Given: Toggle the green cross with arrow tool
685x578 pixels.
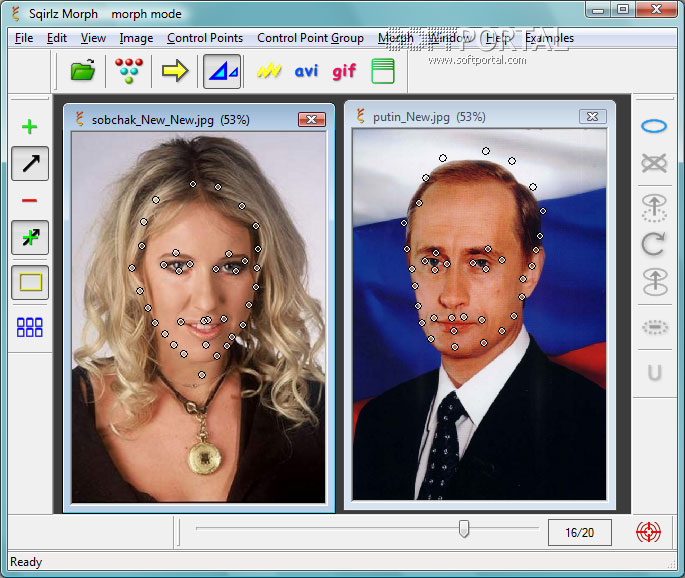Looking at the screenshot, I should coord(30,237).
